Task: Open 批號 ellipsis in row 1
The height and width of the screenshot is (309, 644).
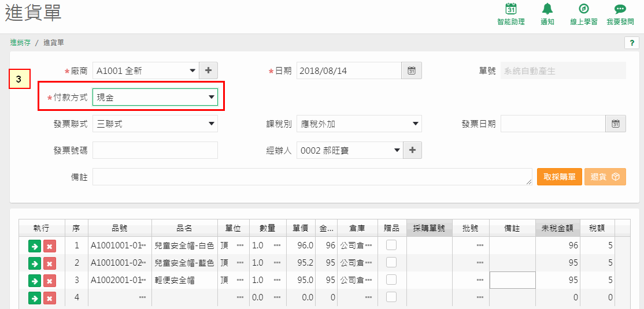Action: coord(480,245)
